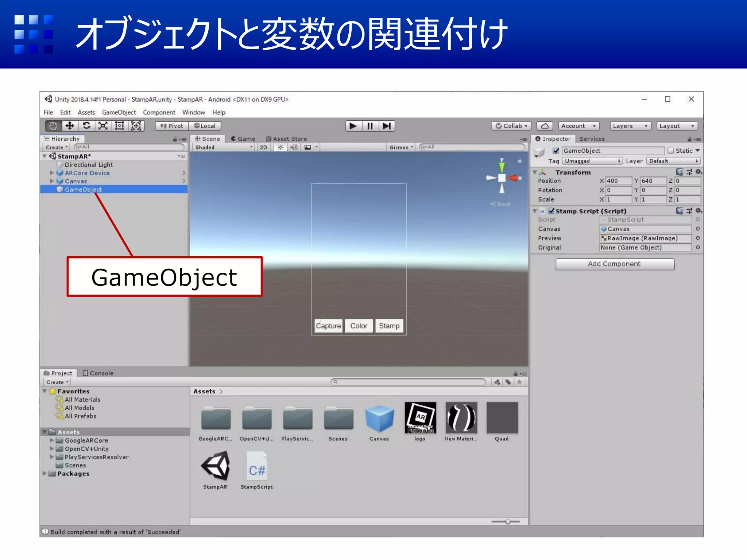Open the Account dropdown
Image resolution: width=747 pixels, height=560 pixels.
[x=578, y=126]
